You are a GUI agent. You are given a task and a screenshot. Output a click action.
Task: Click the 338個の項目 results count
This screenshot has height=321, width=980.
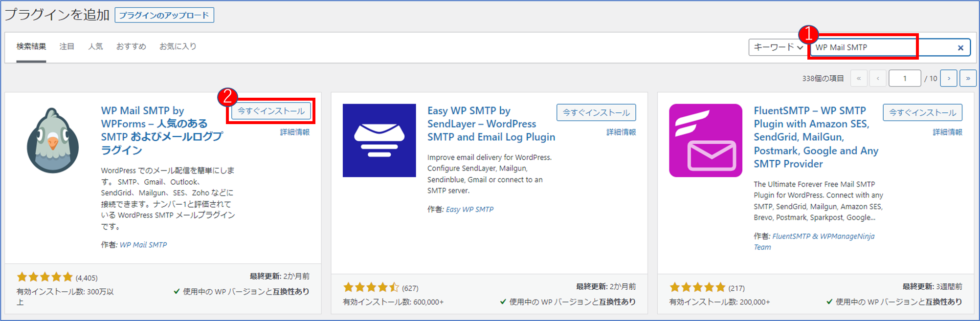[x=823, y=78]
